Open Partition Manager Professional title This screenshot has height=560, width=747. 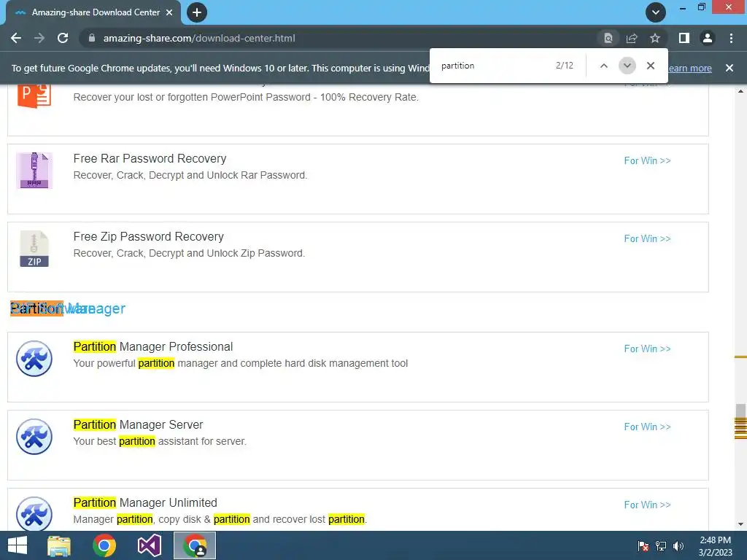pos(153,346)
